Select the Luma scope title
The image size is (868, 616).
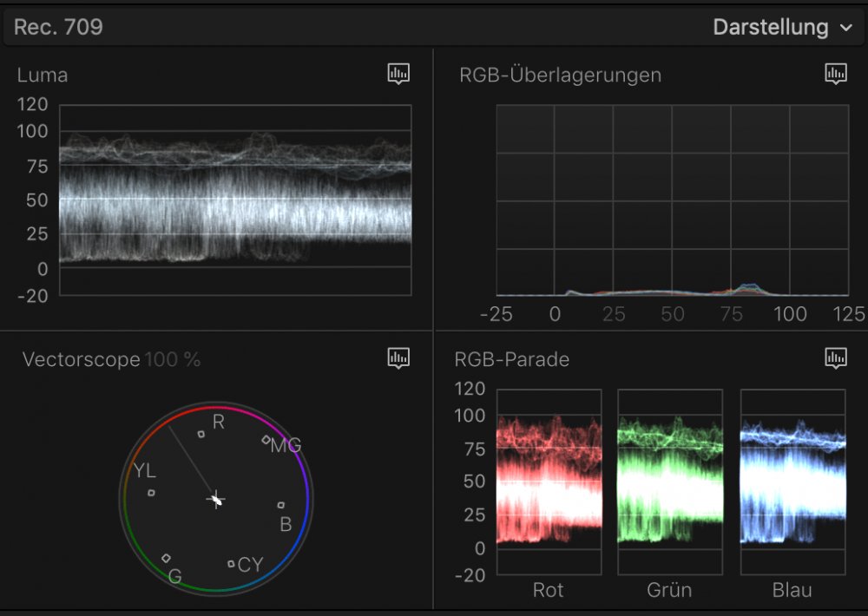(42, 75)
